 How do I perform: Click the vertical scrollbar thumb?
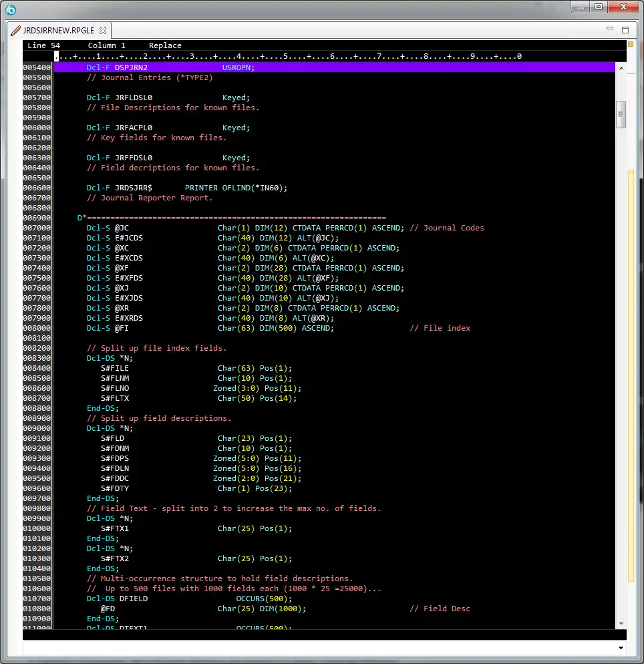click(621, 114)
